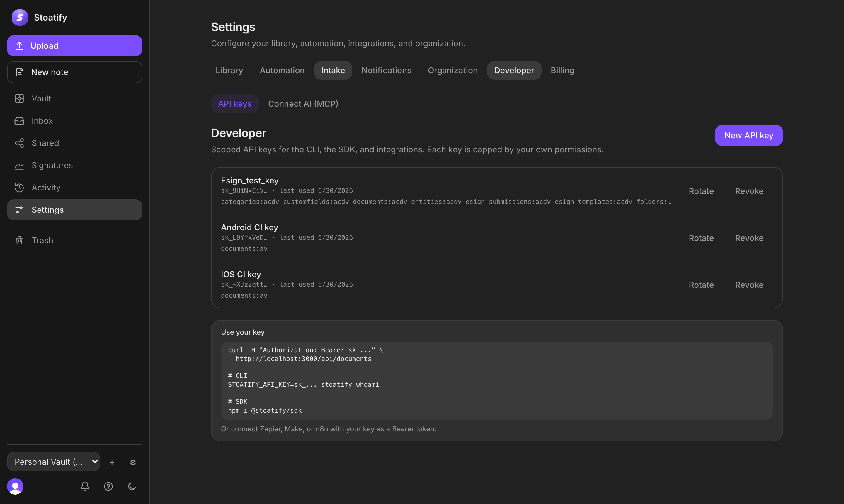Image resolution: width=844 pixels, height=504 pixels.
Task: Revoke the Android CI key
Action: point(749,238)
